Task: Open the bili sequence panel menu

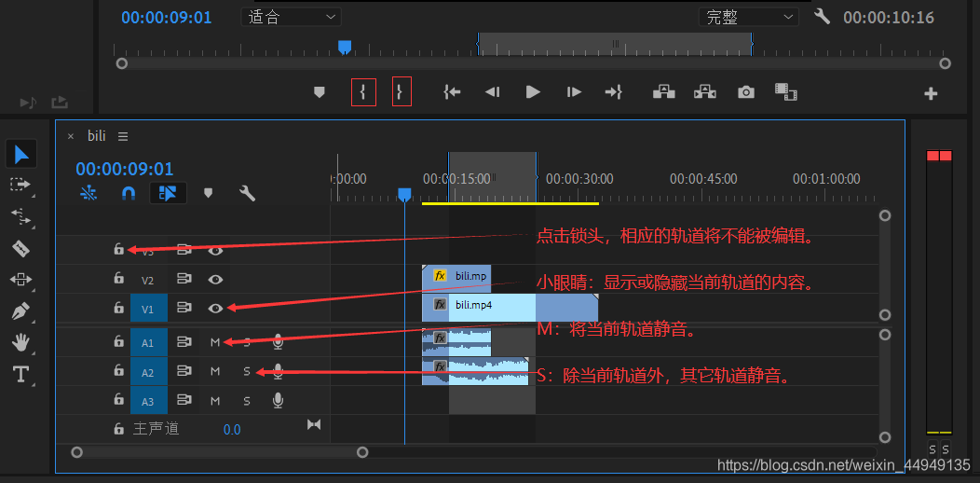Action: tap(123, 136)
